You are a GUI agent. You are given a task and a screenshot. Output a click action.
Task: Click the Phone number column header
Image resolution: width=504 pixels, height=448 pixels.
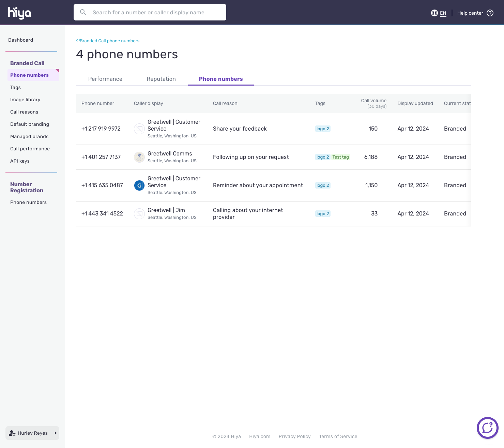pyautogui.click(x=98, y=103)
